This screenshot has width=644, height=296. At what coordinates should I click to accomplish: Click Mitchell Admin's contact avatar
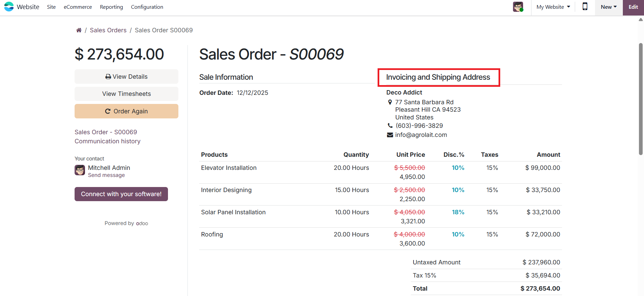coord(80,170)
